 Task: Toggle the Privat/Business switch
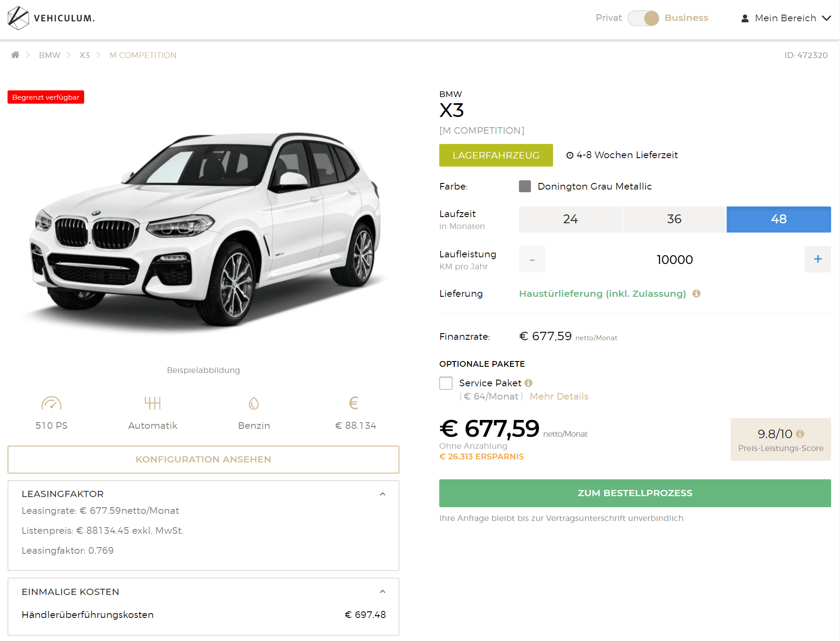[643, 18]
